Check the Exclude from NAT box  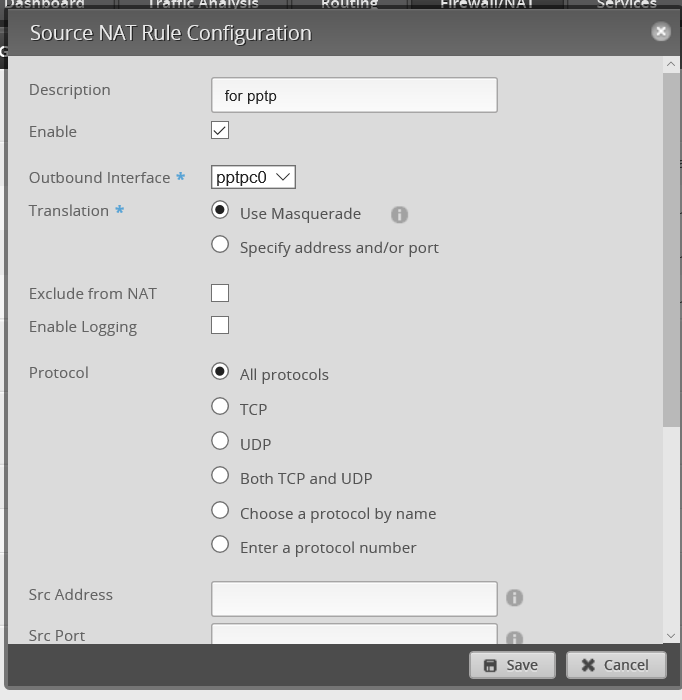point(220,293)
